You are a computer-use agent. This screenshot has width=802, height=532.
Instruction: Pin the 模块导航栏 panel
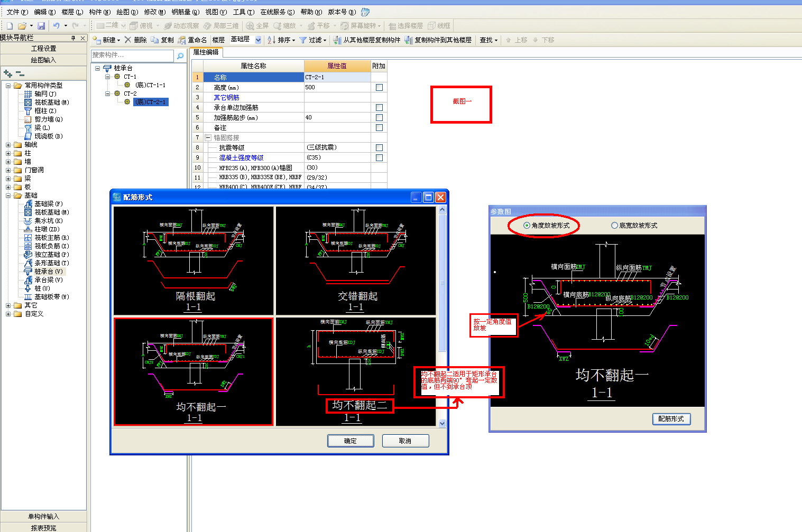coord(73,38)
